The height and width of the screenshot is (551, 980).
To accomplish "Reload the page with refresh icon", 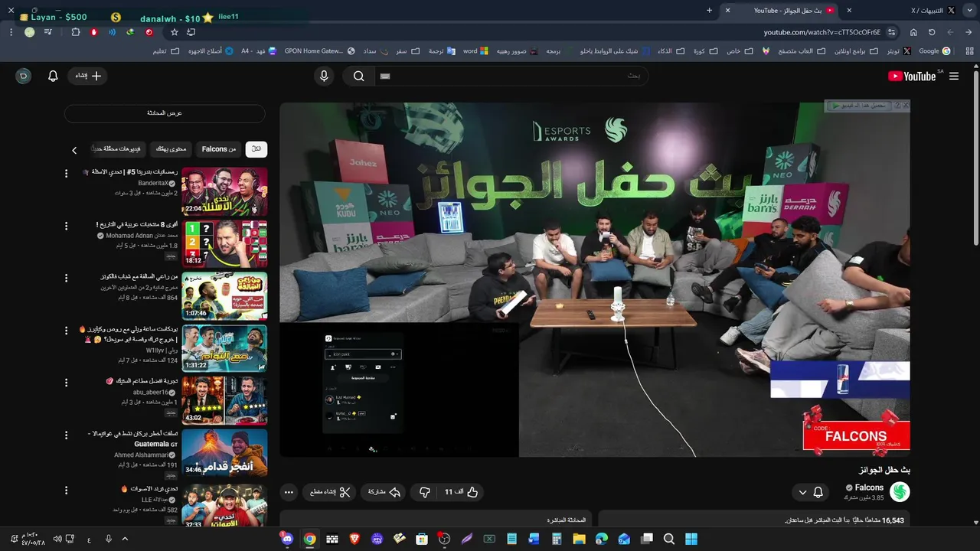I will point(932,32).
